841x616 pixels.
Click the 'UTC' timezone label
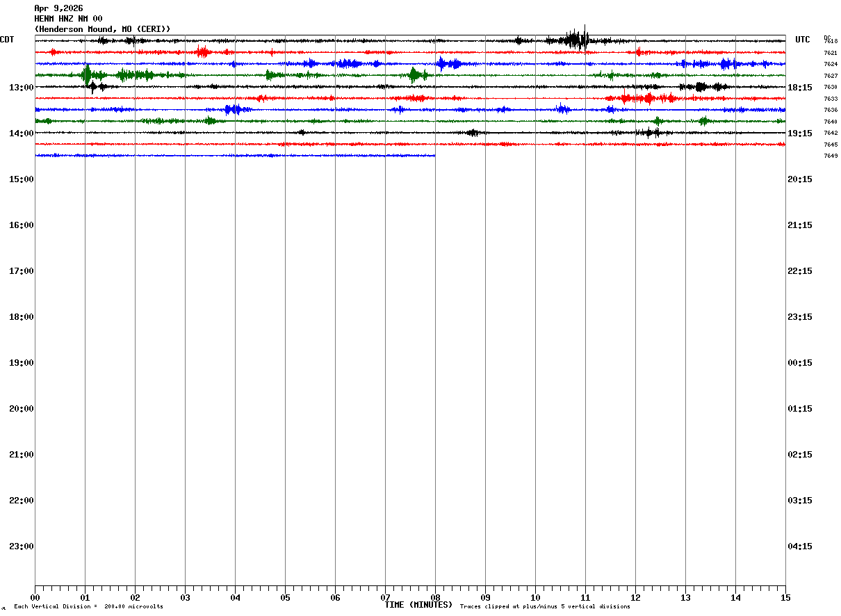click(803, 40)
